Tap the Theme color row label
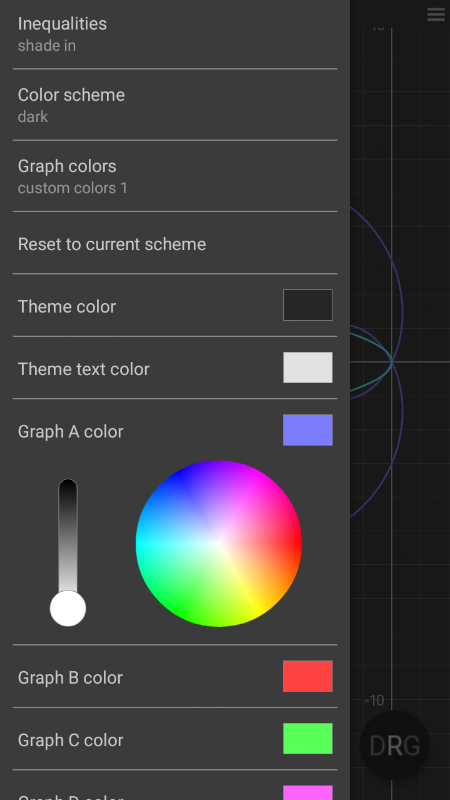450x800 pixels. 67,307
